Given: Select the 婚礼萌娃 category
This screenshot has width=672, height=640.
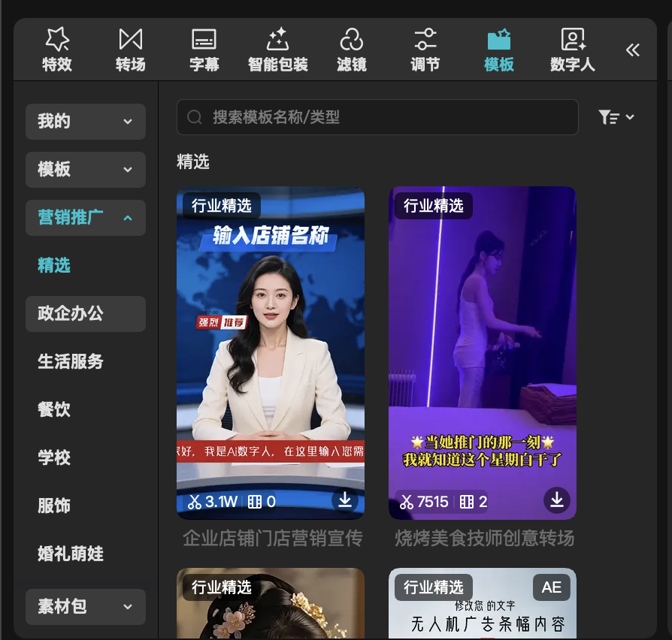Looking at the screenshot, I should coord(71,554).
